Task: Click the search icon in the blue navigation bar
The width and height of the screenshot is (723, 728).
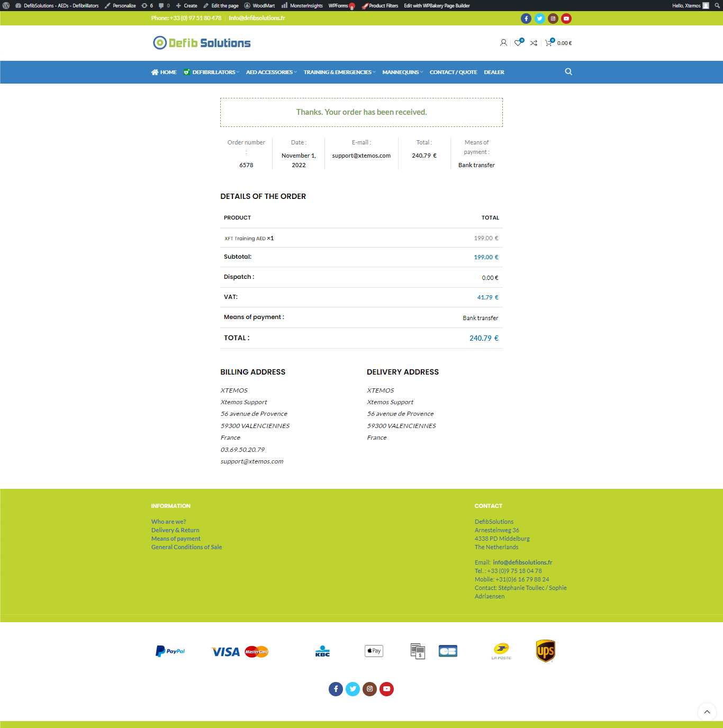Action: 568,72
